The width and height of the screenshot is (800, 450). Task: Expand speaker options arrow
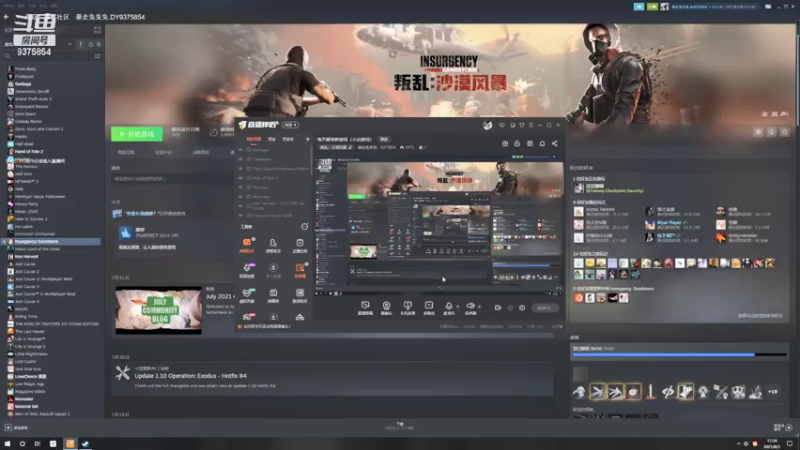[x=479, y=307]
